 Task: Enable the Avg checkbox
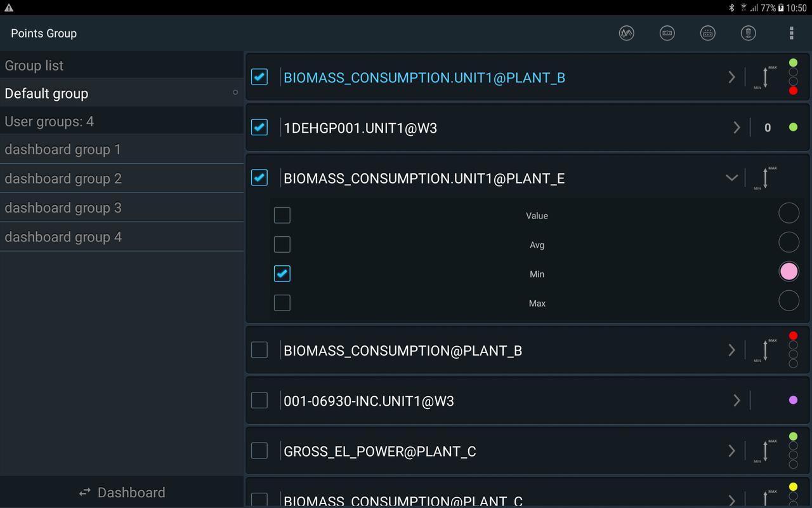pos(282,244)
